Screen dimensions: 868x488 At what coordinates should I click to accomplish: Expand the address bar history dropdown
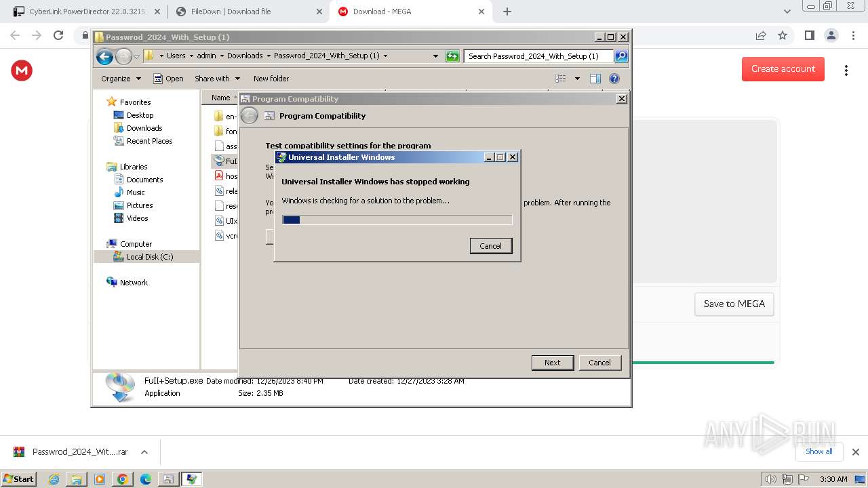(435, 56)
